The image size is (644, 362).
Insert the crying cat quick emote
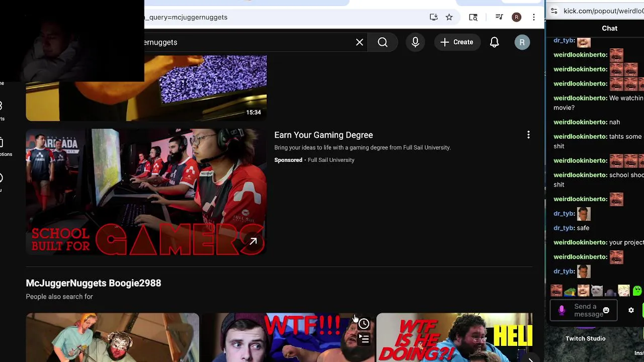[x=597, y=291]
